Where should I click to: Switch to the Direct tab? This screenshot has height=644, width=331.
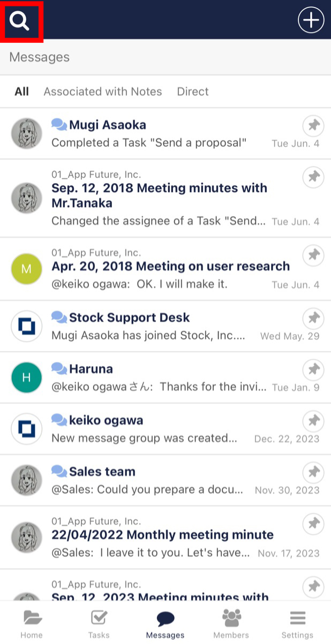tap(192, 91)
